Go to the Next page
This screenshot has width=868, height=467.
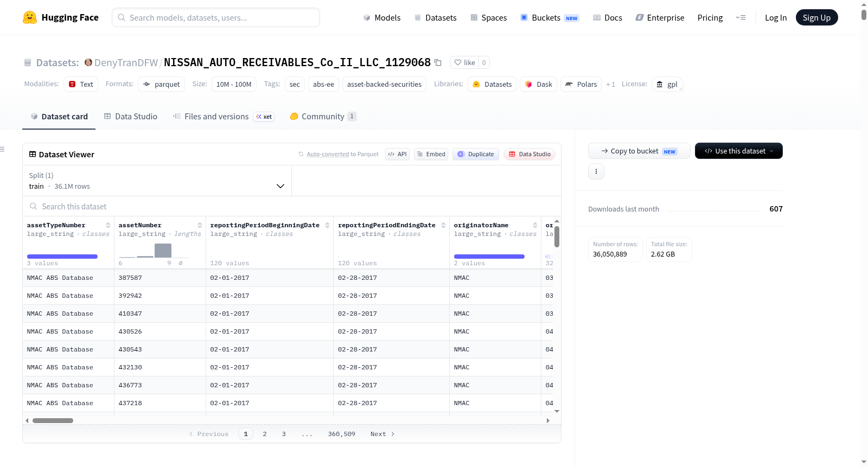click(382, 434)
